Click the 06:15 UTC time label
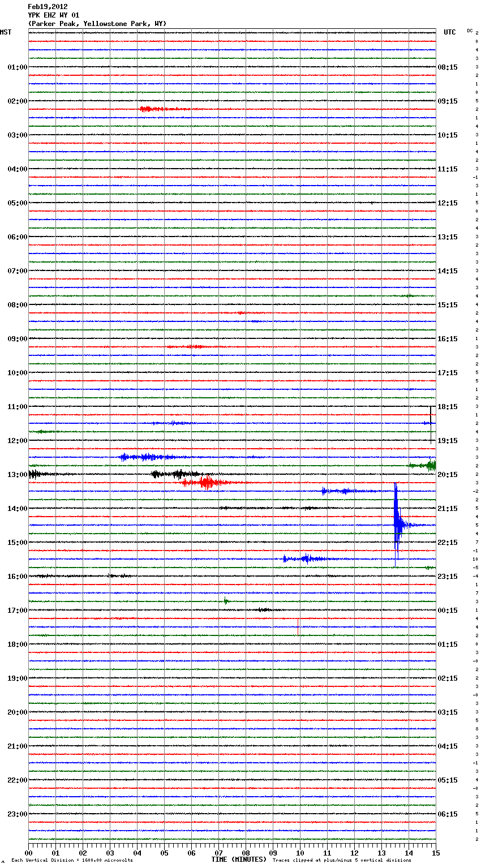Image resolution: width=481 pixels, height=868 pixels. tap(448, 814)
